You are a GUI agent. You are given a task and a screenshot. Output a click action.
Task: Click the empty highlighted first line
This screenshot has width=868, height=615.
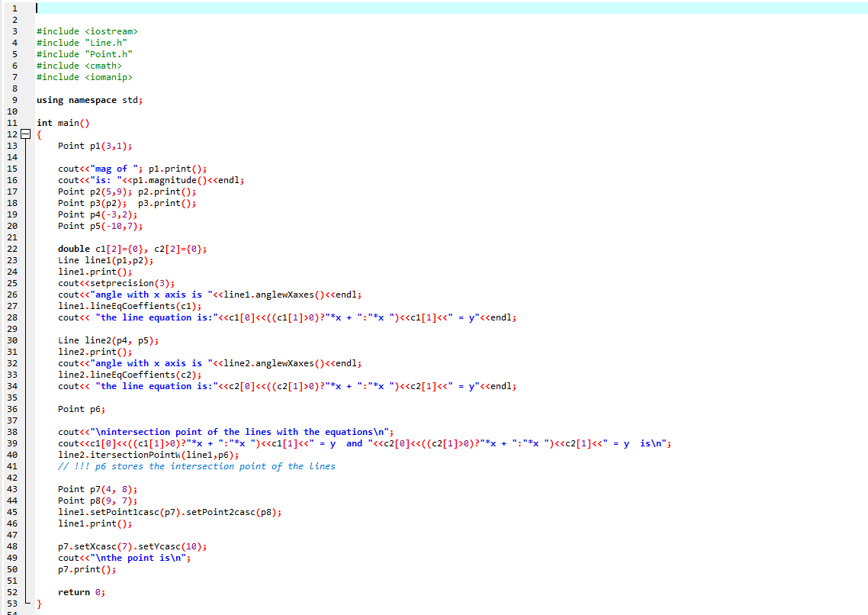click(451, 8)
